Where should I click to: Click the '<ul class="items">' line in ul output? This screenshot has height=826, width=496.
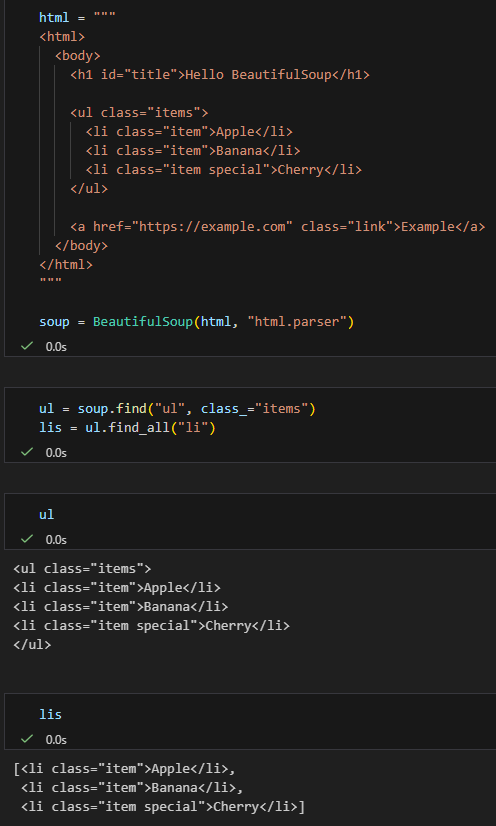82,569
